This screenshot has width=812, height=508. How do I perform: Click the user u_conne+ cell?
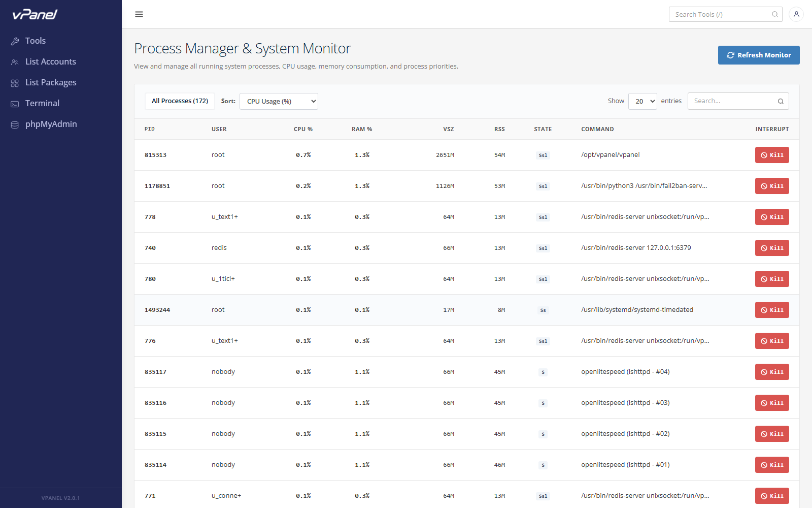226,496
